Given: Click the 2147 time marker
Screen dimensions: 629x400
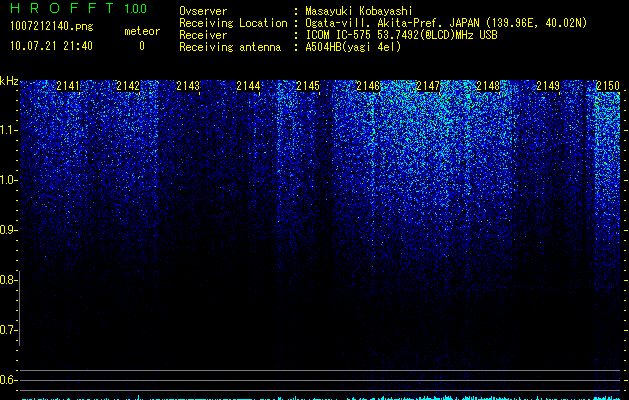Looking at the screenshot, I should click(428, 86).
